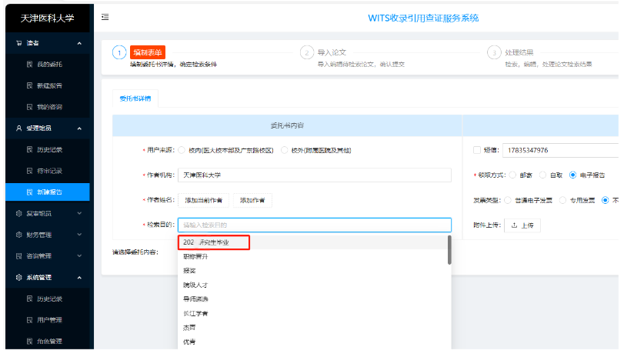Click the upload icon next to 上传

(514, 225)
